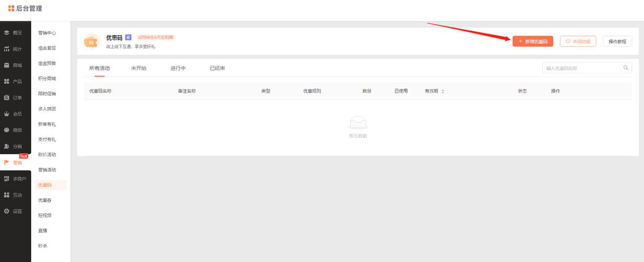Open the 操作教程 tutorial button
Viewport: 644px width, 262px height.
[x=617, y=41]
